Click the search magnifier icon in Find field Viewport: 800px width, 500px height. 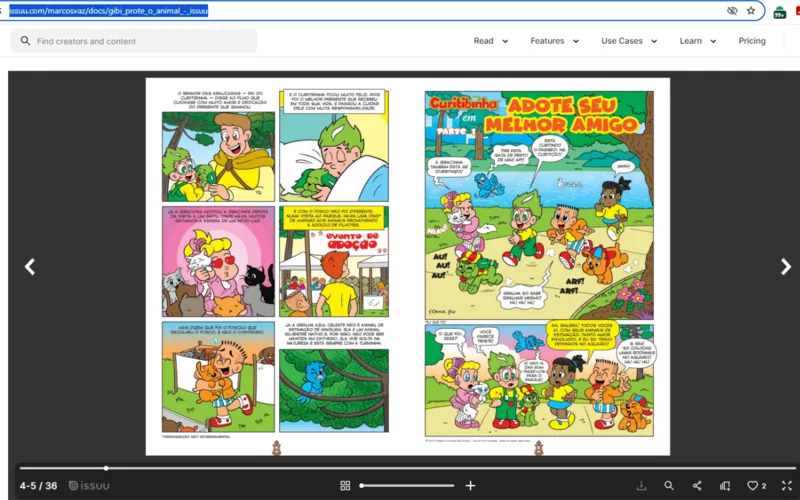[x=25, y=41]
